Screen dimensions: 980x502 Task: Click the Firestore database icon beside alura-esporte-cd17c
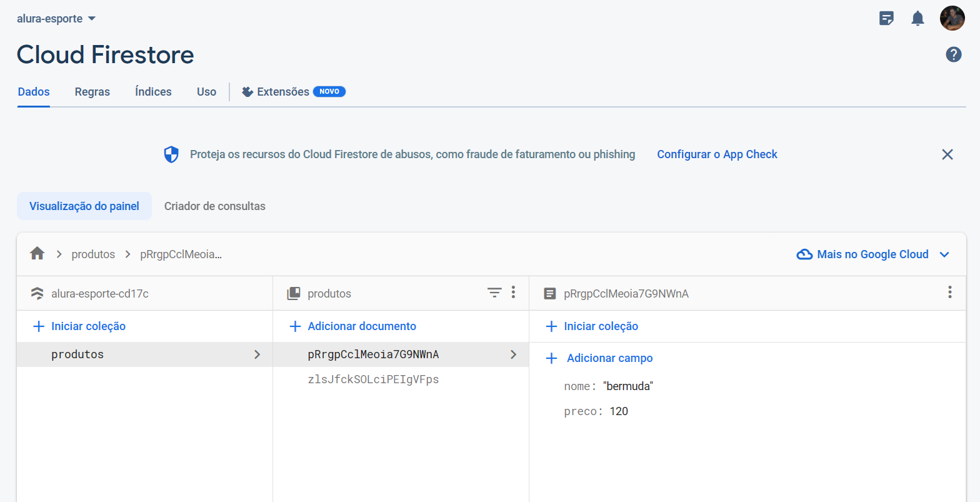pos(37,293)
